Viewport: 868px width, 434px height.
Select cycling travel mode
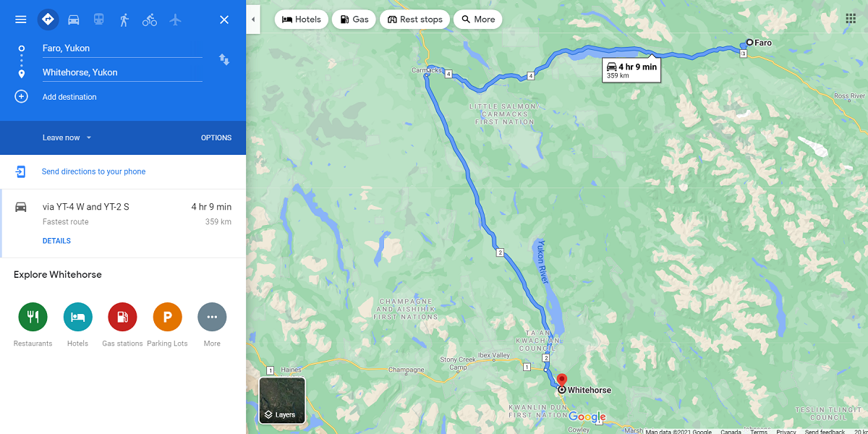pyautogui.click(x=150, y=20)
